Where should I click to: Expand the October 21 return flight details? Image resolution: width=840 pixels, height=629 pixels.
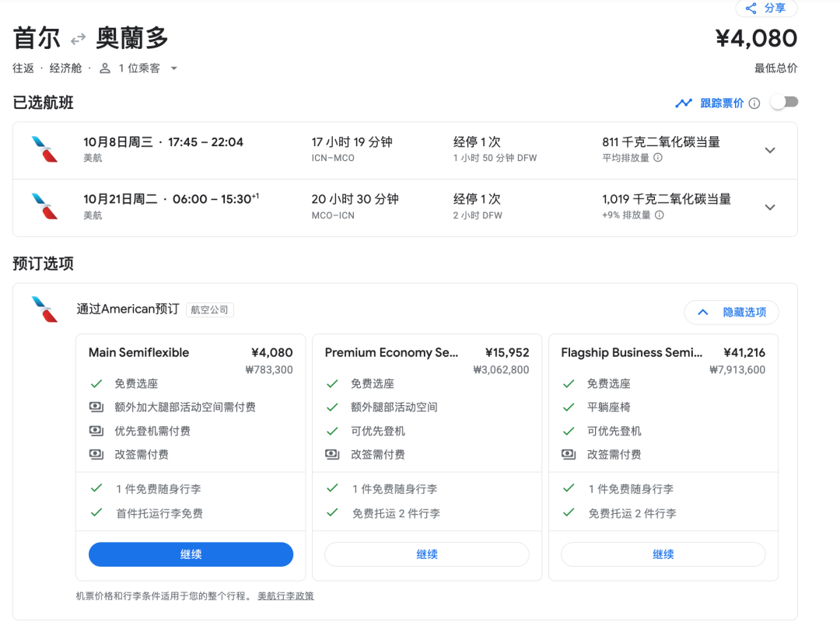tap(770, 208)
